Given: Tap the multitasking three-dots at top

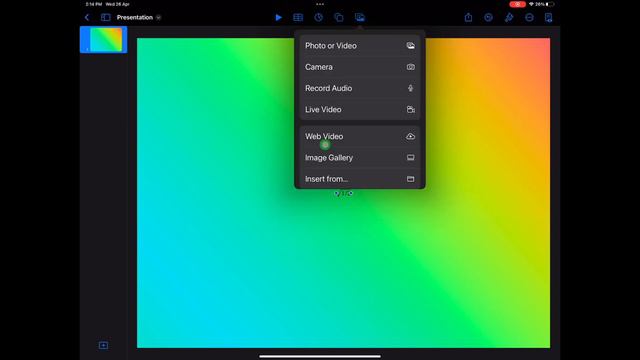Looking at the screenshot, I should point(320,4).
